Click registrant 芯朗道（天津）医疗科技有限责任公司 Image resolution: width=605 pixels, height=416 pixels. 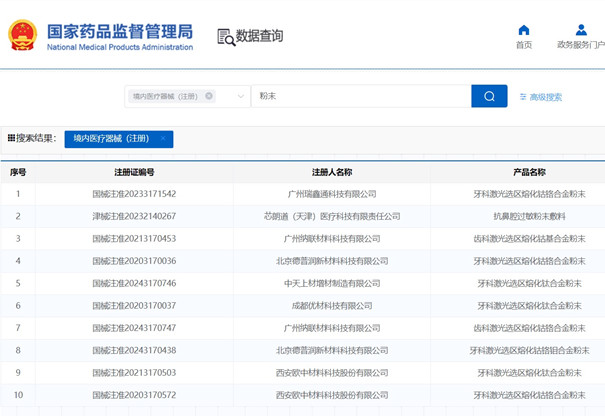pos(332,216)
